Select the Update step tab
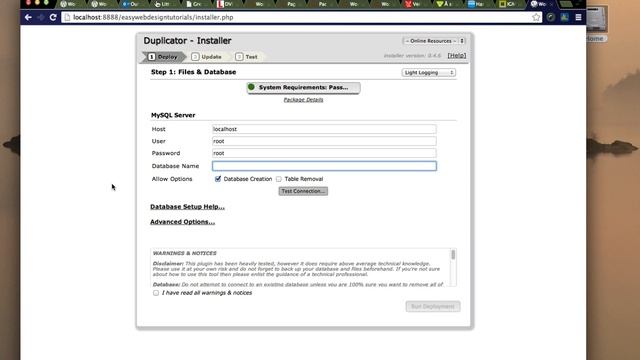640x360 pixels. point(207,57)
